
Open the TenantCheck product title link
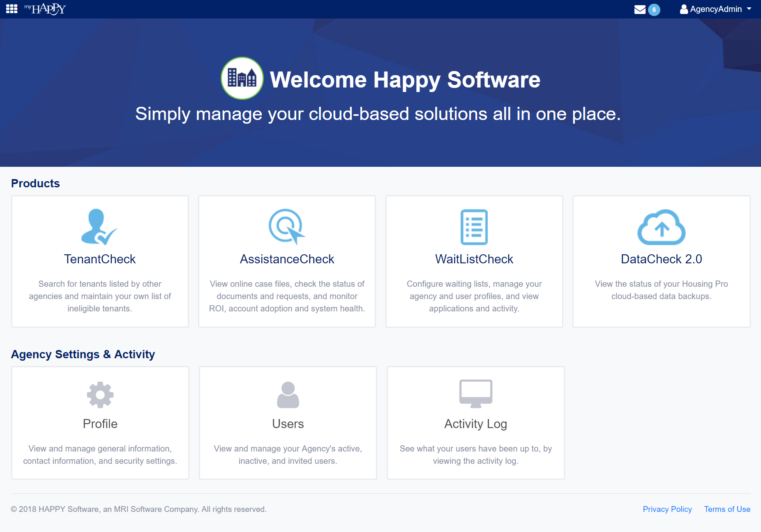pos(100,259)
